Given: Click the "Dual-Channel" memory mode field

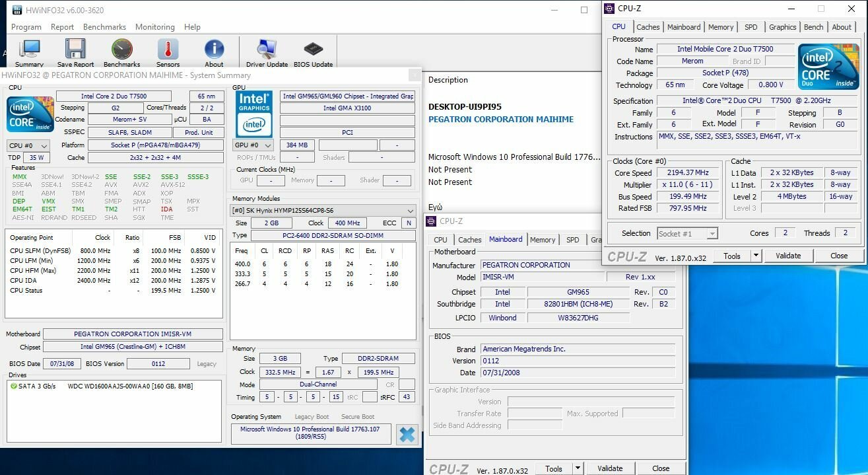Looking at the screenshot, I should pyautogui.click(x=318, y=384).
